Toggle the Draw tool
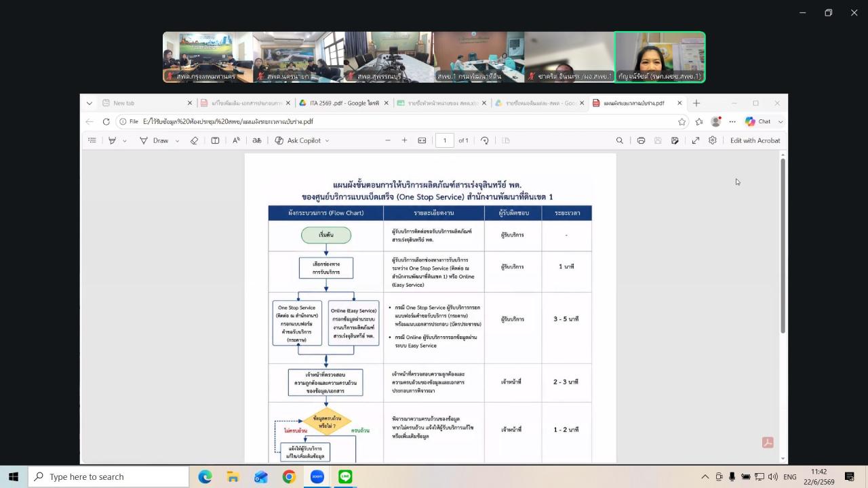The height and width of the screenshot is (488, 868). [x=154, y=140]
